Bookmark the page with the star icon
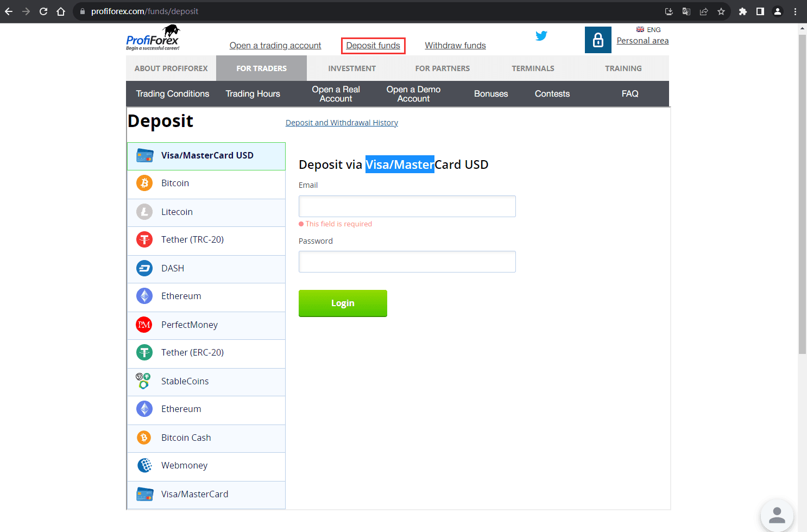This screenshot has width=807, height=532. (x=721, y=11)
